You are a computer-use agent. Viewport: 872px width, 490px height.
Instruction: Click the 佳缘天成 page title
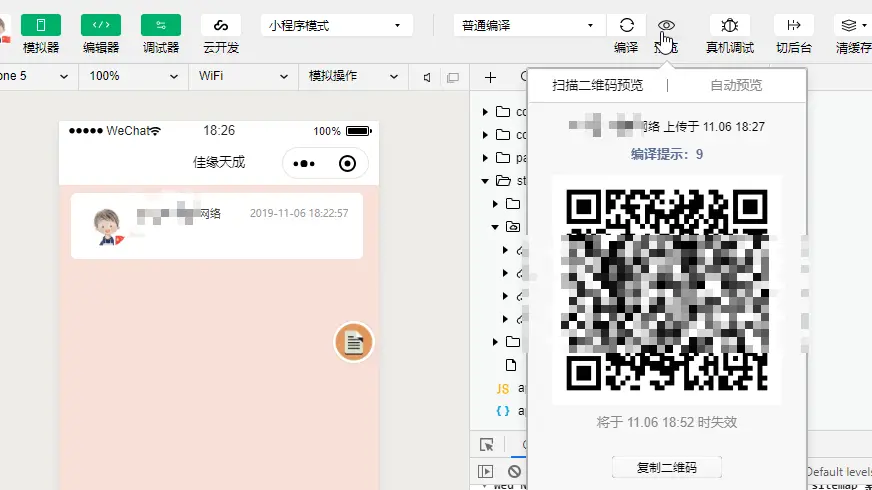click(219, 162)
